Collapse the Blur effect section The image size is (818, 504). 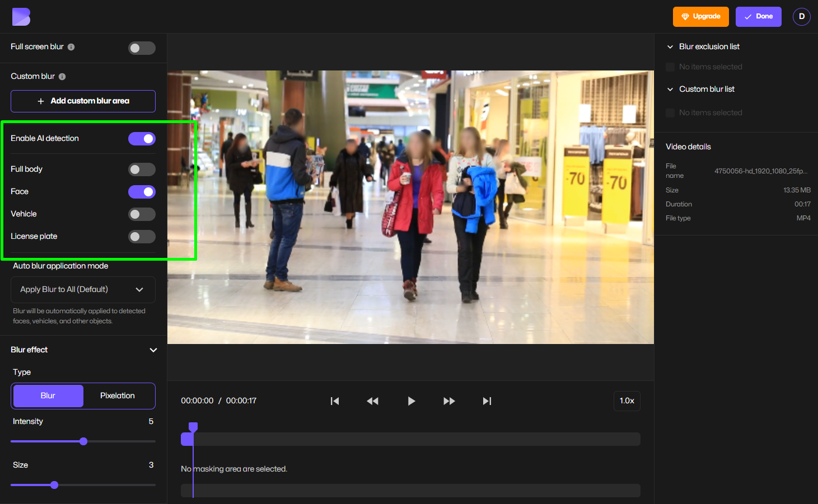[x=153, y=350]
